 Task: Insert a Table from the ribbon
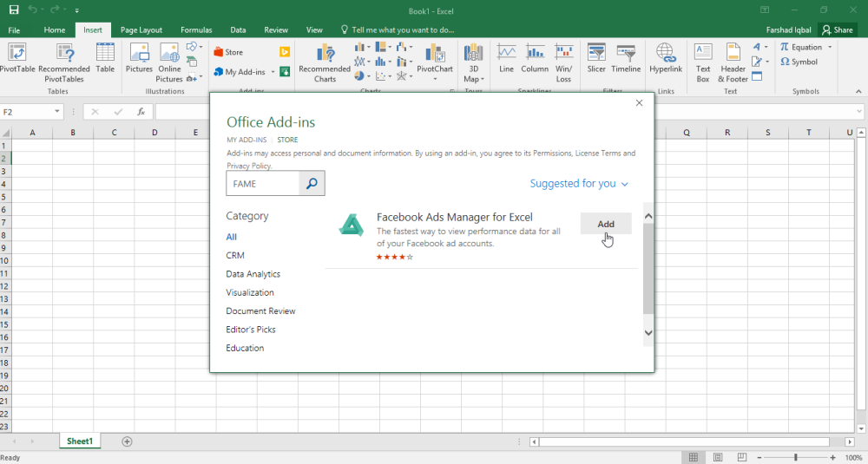point(105,59)
